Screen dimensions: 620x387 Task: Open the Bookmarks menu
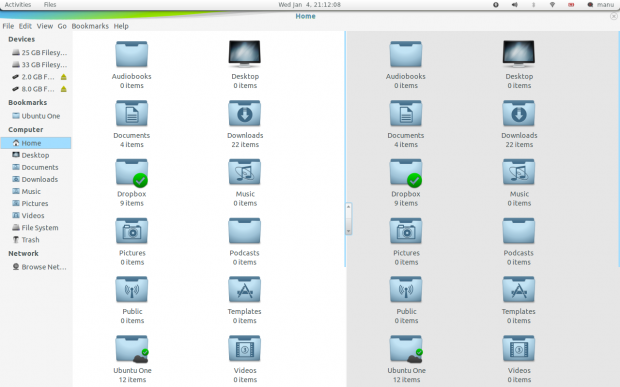click(90, 26)
